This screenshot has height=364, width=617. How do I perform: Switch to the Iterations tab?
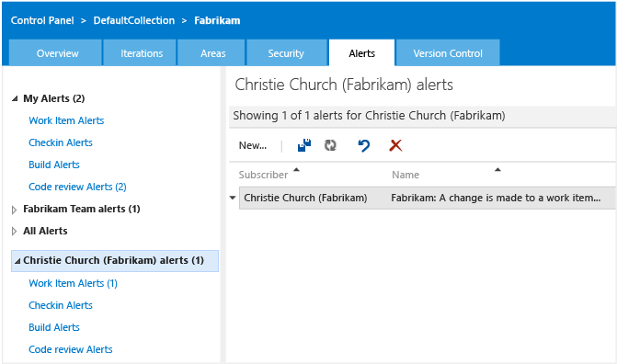(140, 52)
